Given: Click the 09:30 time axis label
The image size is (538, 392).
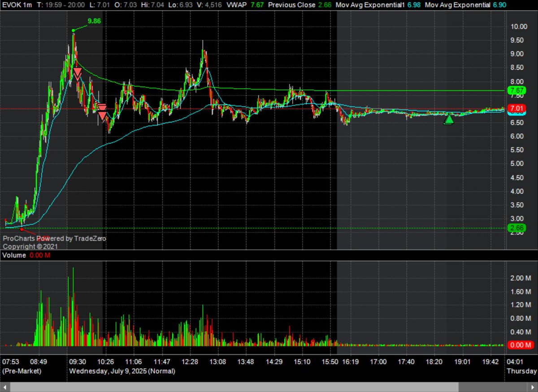Looking at the screenshot, I should (x=78, y=362).
